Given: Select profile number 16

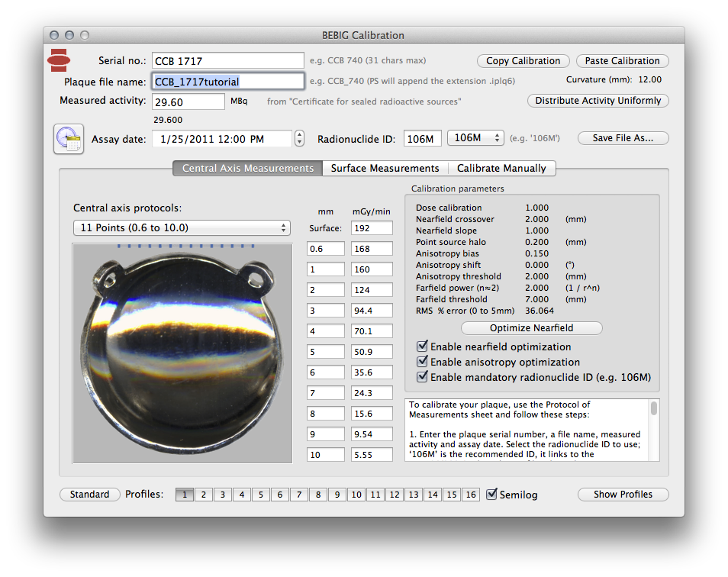Looking at the screenshot, I should pos(471,495).
